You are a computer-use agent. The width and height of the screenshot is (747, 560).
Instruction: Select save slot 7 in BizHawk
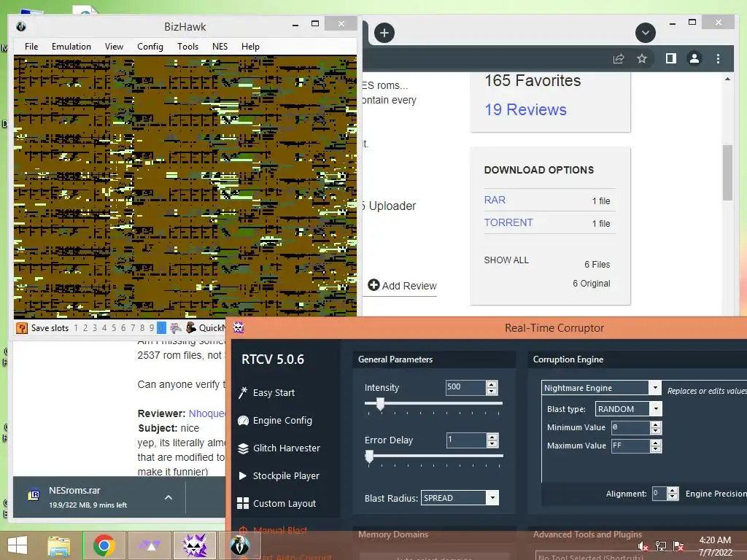(133, 327)
